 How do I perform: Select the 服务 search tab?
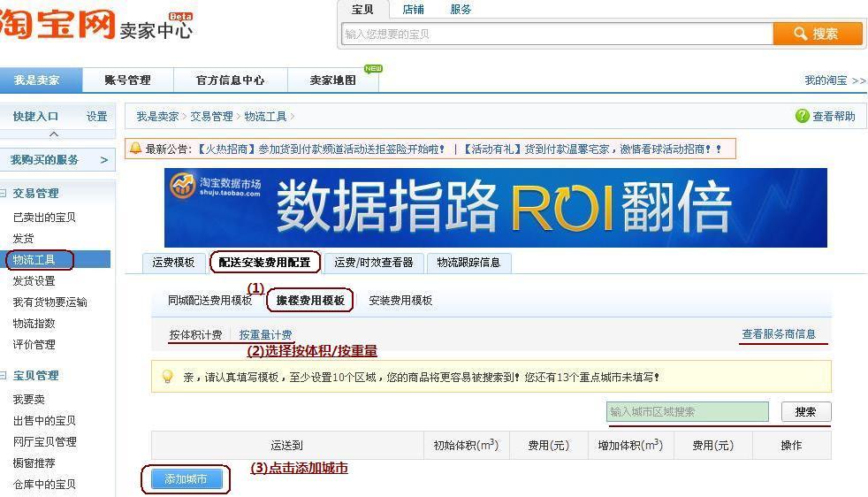click(461, 10)
